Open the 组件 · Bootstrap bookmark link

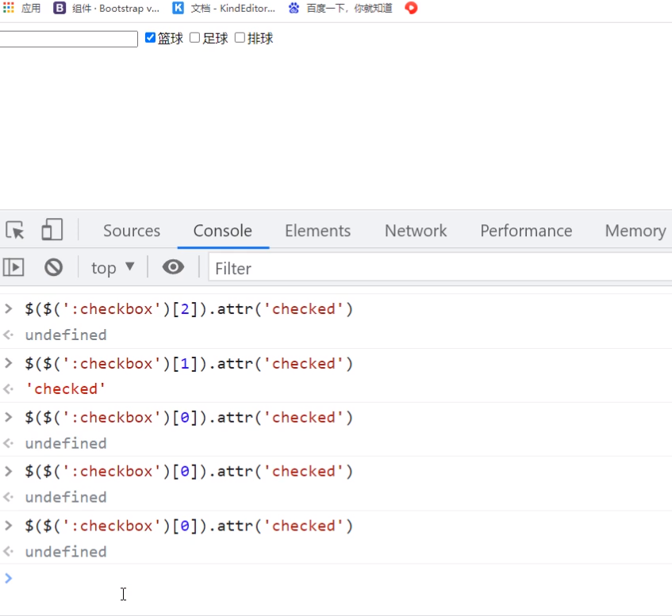click(x=116, y=8)
